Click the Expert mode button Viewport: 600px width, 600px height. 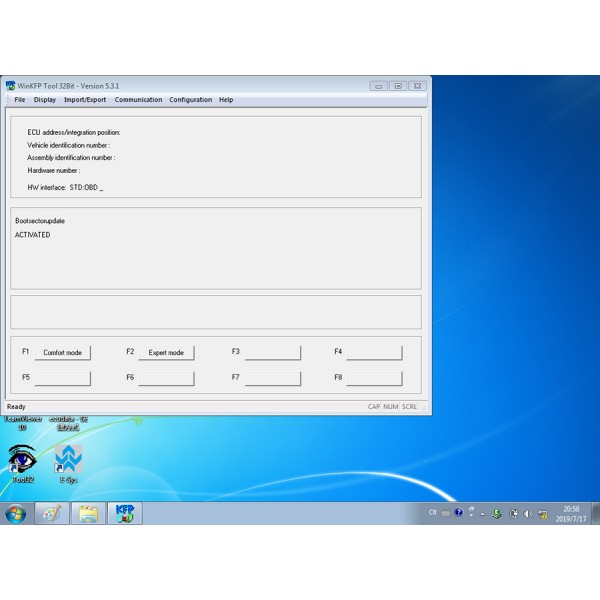click(166, 353)
